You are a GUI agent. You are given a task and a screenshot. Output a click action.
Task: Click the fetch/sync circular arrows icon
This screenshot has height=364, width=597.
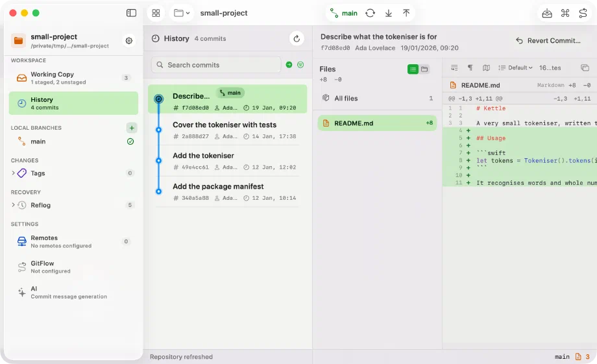(370, 14)
